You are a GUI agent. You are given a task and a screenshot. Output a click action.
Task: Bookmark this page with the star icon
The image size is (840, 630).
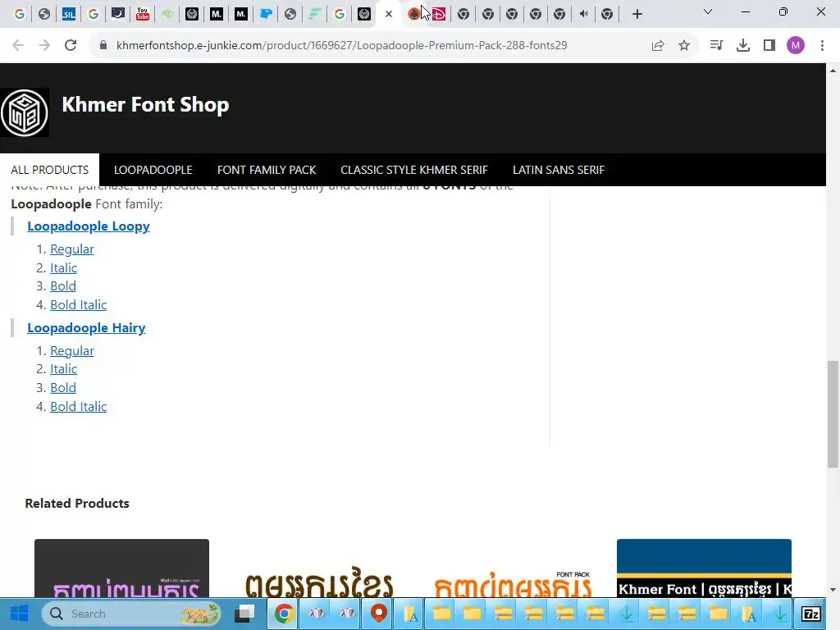point(684,46)
